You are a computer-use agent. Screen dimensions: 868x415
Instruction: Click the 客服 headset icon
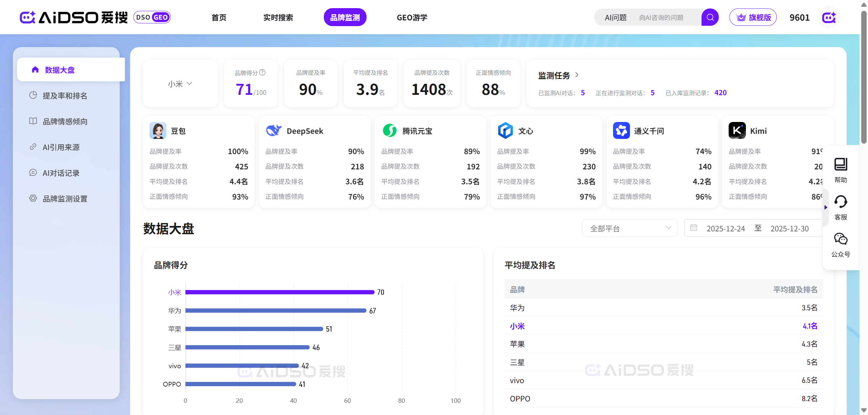(841, 202)
